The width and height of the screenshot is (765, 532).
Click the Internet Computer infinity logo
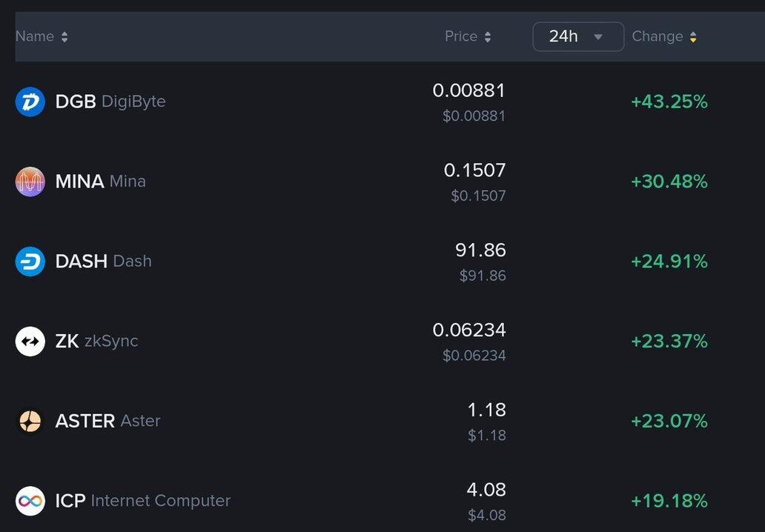30,502
